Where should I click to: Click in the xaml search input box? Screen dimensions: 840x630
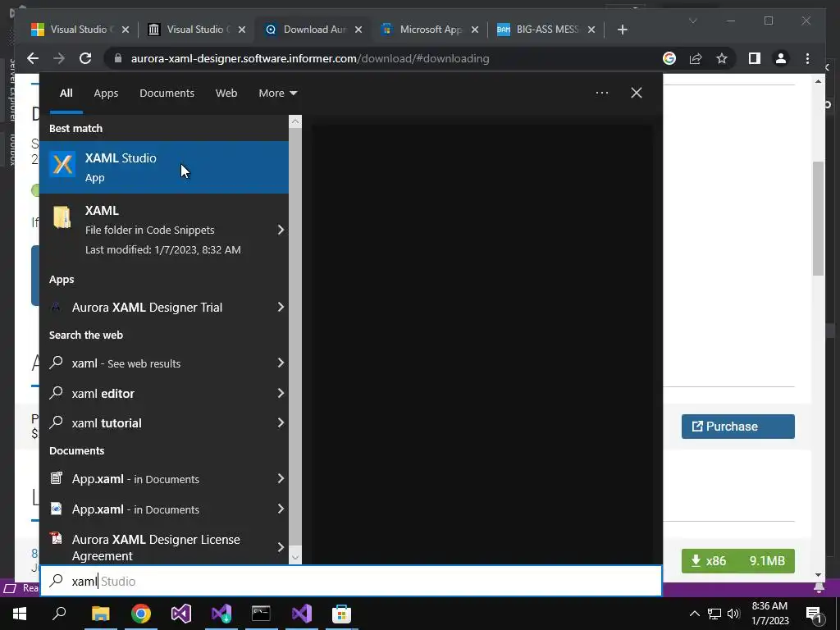351,581
